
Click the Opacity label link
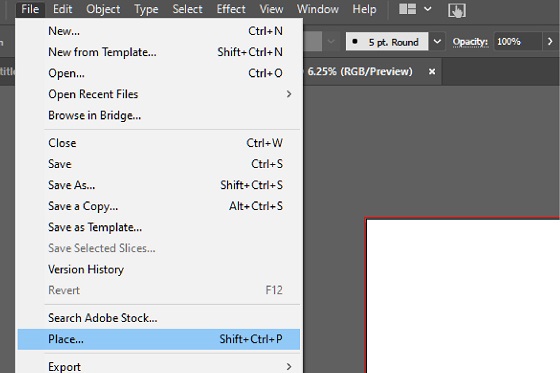click(470, 42)
